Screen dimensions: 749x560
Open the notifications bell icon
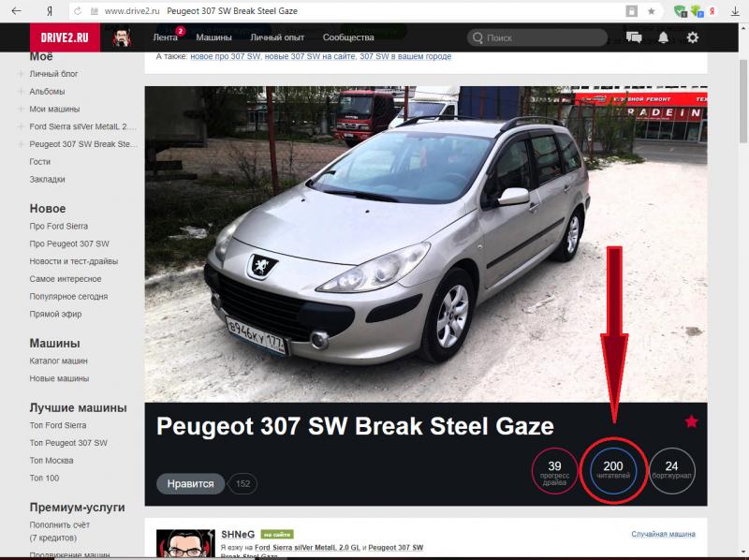(664, 37)
